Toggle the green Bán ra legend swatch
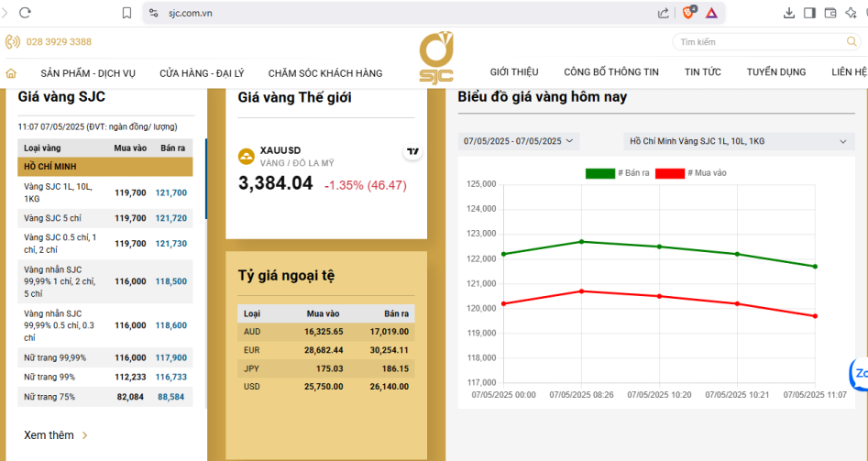This screenshot has height=461, width=868. 600,174
